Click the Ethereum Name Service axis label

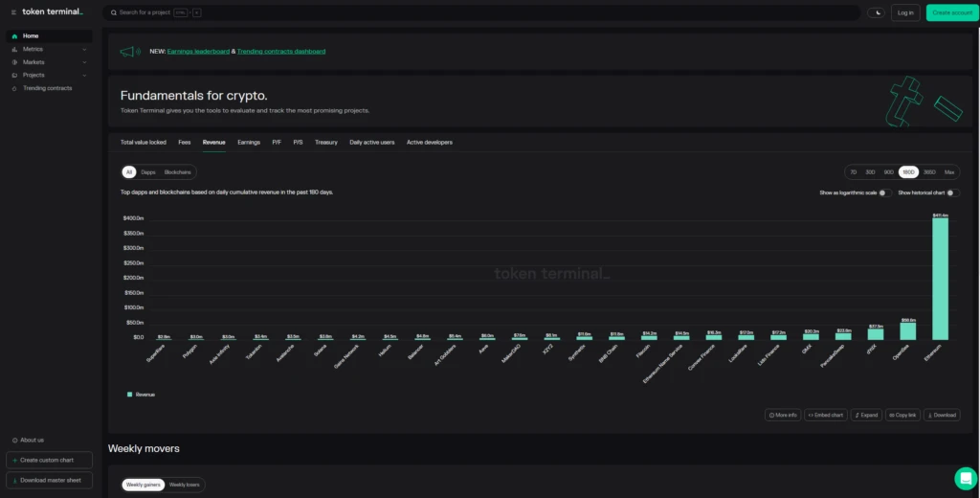pos(662,364)
